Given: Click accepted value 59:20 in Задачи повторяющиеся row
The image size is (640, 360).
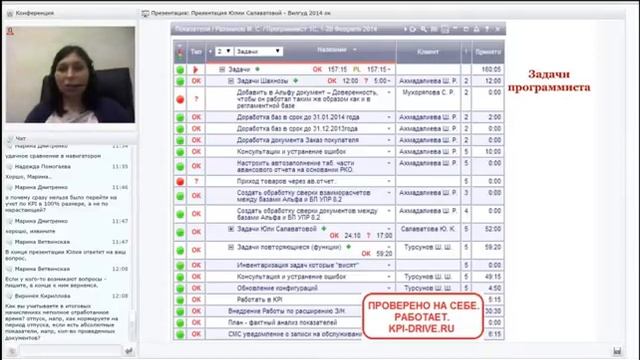Looking at the screenshot, I should click(x=493, y=247).
